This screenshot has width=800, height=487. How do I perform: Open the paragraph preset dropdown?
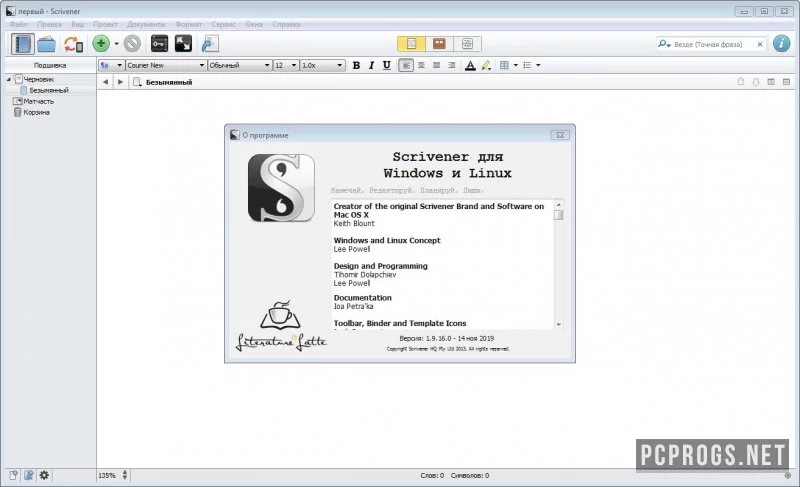(111, 65)
